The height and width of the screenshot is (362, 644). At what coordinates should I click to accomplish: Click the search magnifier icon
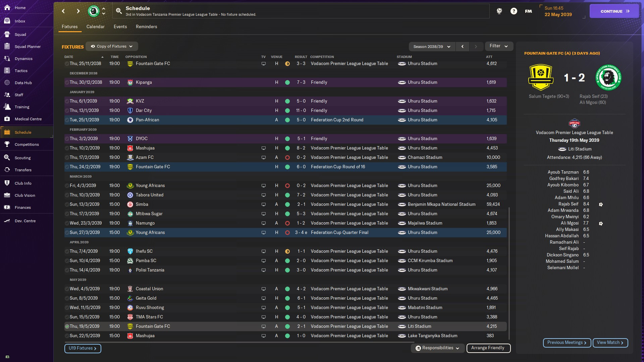(119, 11)
